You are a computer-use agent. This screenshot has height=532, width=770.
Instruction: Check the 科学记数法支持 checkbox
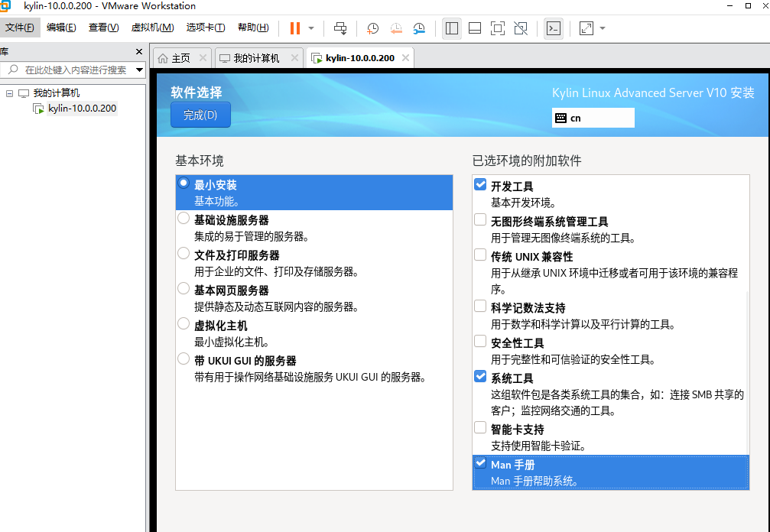(480, 306)
